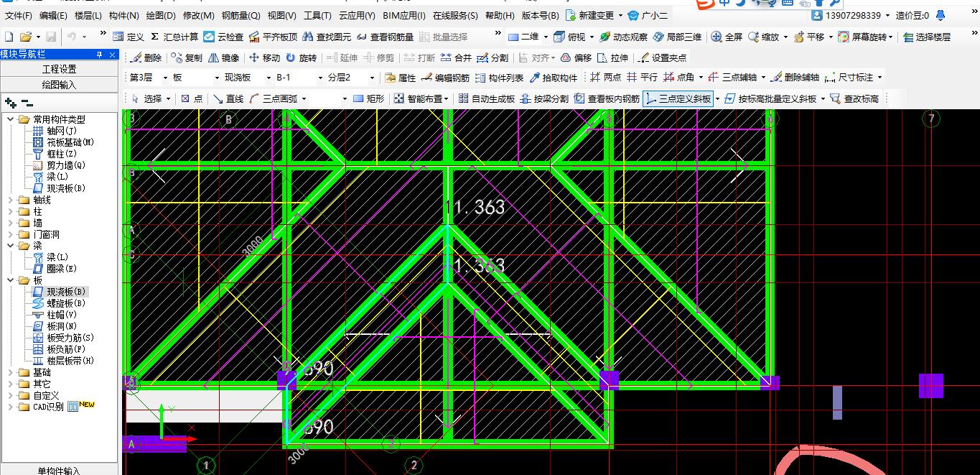
Task: Click the 全屏 full screen tool
Action: tap(727, 37)
